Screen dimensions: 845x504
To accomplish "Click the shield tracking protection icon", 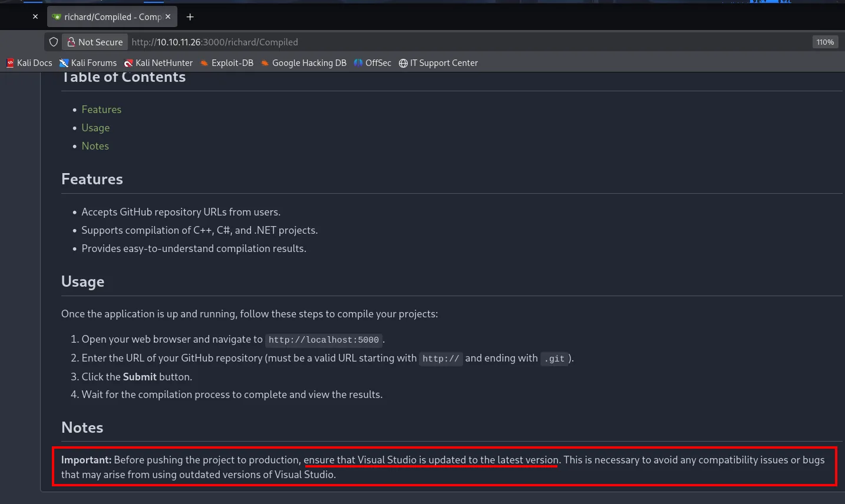I will click(x=54, y=42).
